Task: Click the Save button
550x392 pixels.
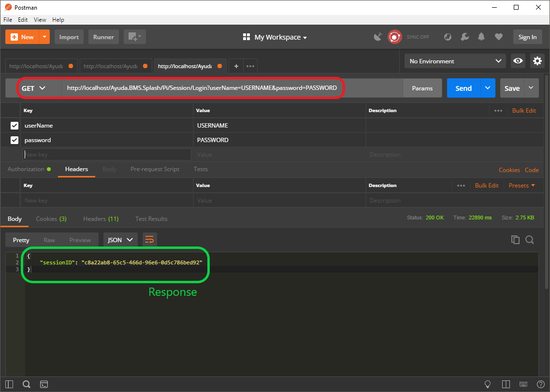Action: click(x=512, y=88)
